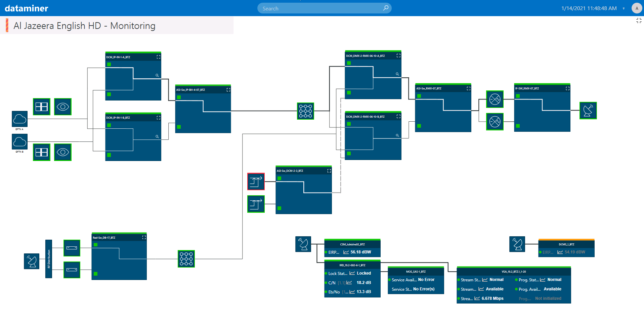The width and height of the screenshot is (644, 323).
Task: Click magnifier icon in DCM_IP-IN-1-A_BTZ block
Action: pos(157,75)
